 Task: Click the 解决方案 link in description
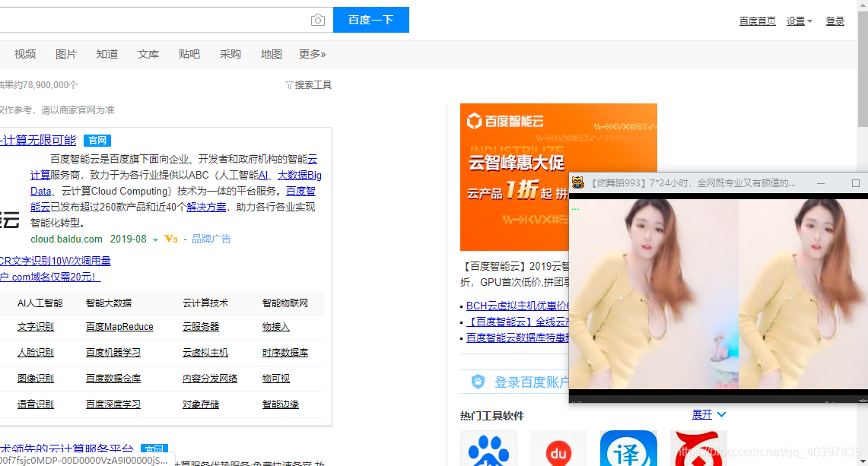pos(206,207)
